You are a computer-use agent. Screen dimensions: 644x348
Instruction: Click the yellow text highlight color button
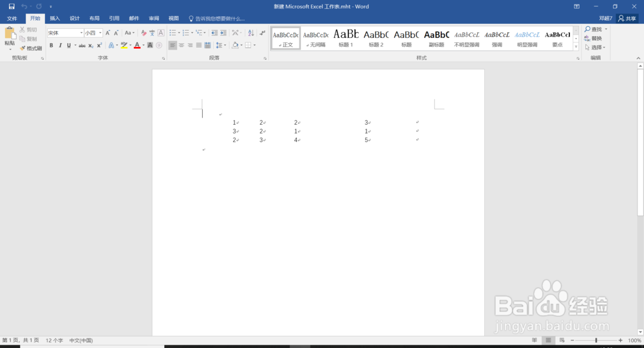[124, 46]
